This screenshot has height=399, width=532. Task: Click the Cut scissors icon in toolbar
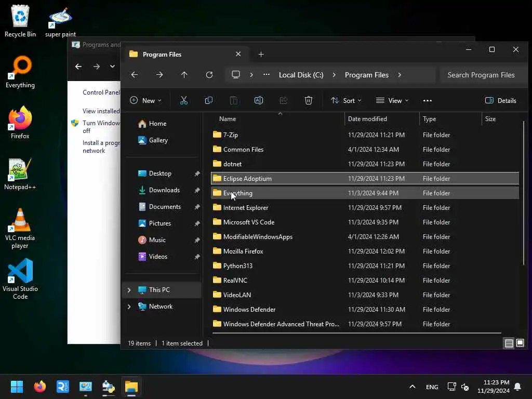pyautogui.click(x=183, y=100)
